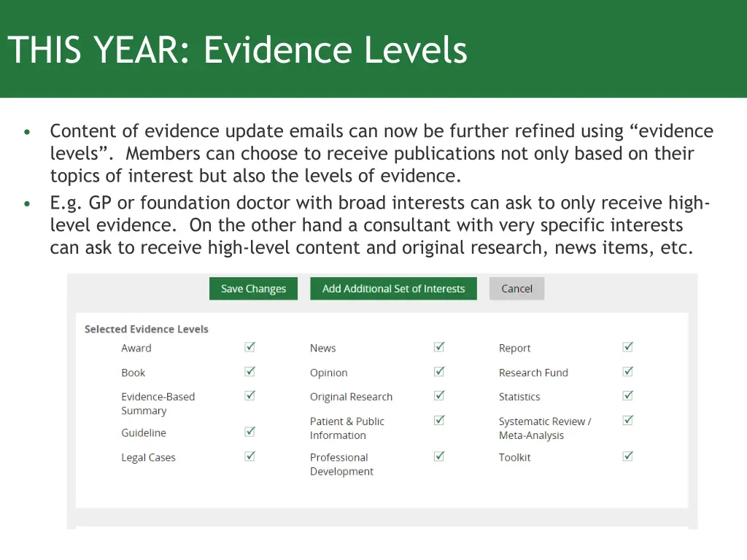Viewport: 747px width, 560px height.
Task: Disable the Professional Development checkbox
Action: coord(439,456)
